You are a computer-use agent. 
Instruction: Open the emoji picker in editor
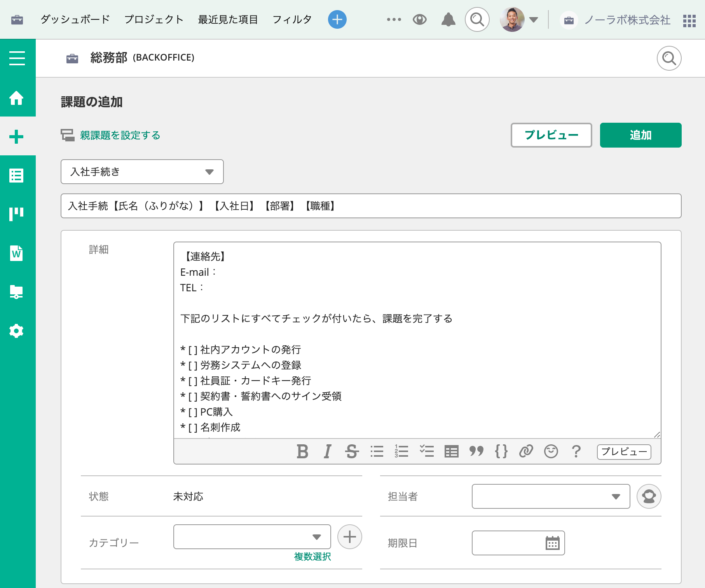coord(551,451)
